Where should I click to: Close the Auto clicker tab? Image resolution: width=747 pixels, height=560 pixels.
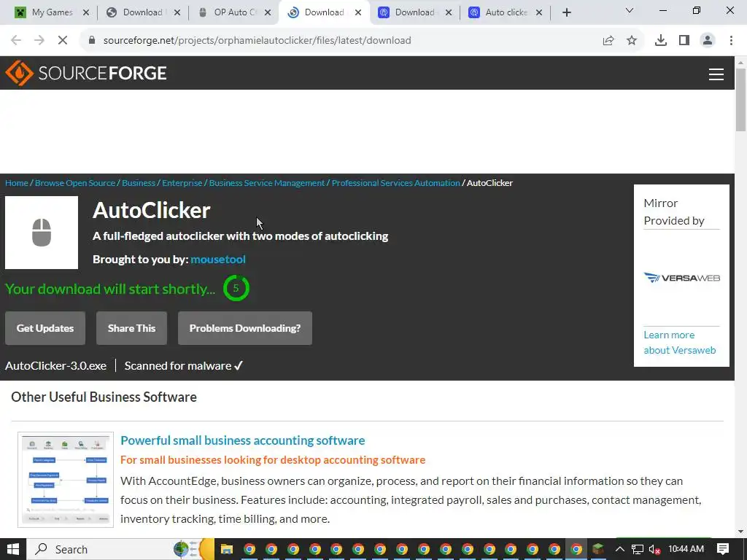coord(539,12)
